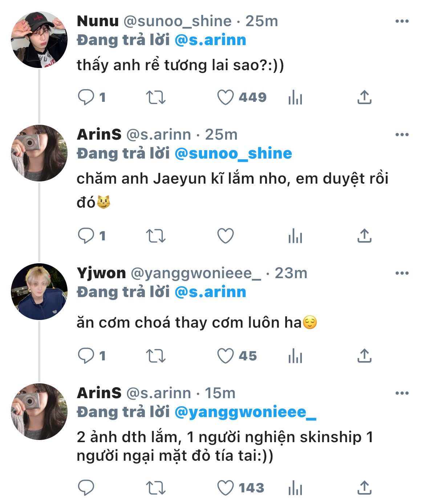Image resolution: width=425 pixels, height=504 pixels.
Task: Like ArinS's tweet about Jaeyun
Action: pos(225,236)
